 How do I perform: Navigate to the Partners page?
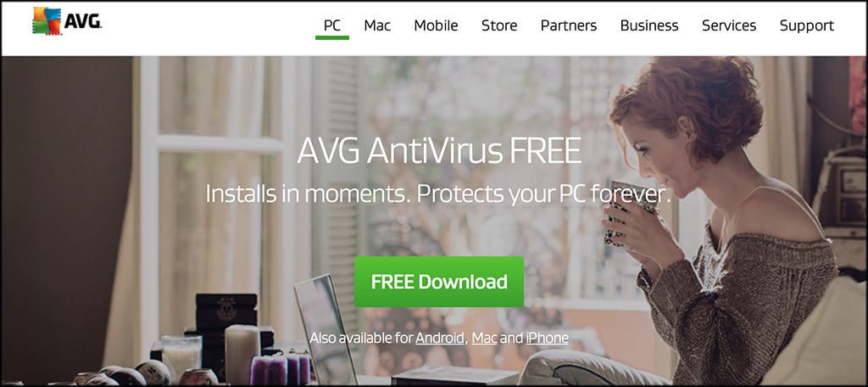(x=569, y=25)
